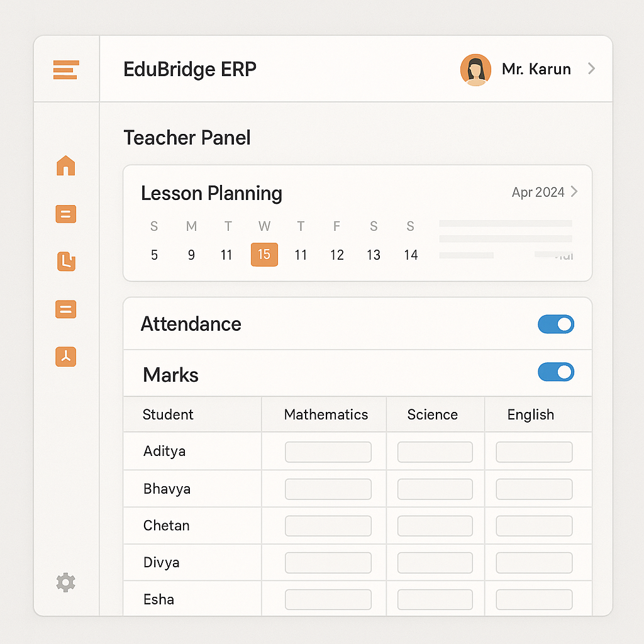Click the EduBridge ERP title
This screenshot has width=644, height=644.
click(190, 69)
